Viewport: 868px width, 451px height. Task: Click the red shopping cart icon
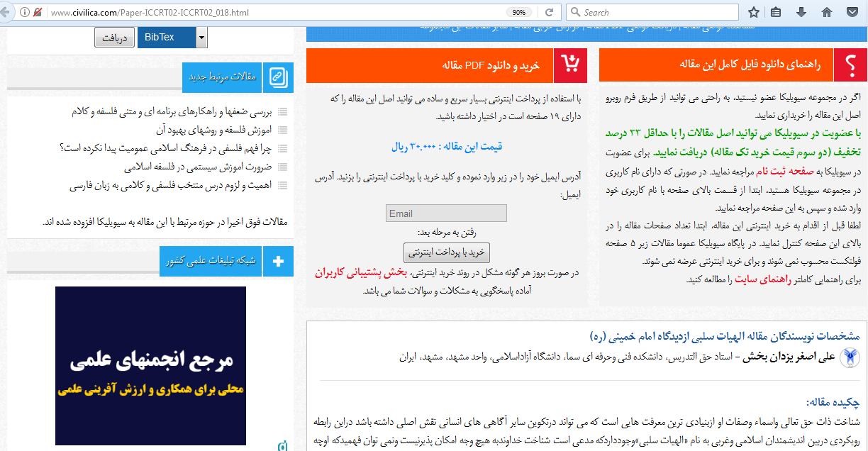[571, 65]
